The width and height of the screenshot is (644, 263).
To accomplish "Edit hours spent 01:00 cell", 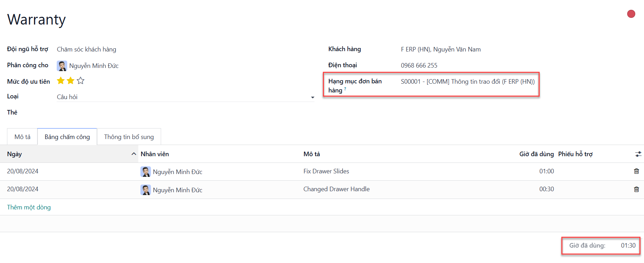I will [x=547, y=171].
